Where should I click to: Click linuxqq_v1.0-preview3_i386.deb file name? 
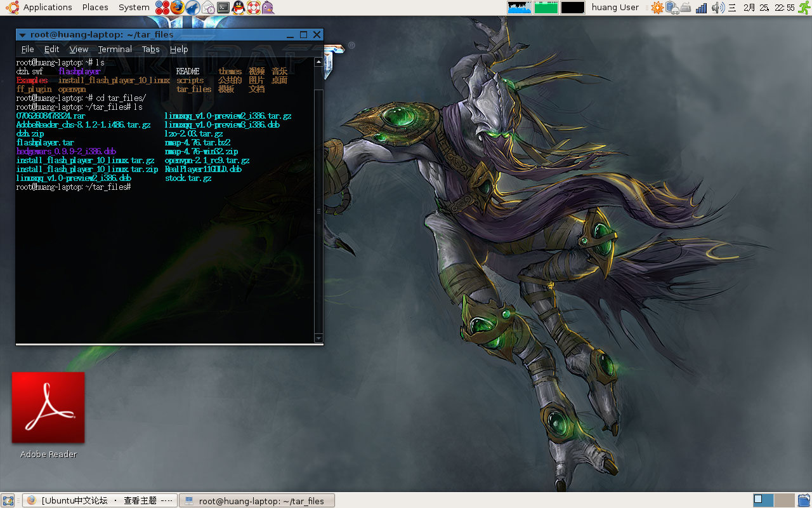[222, 125]
